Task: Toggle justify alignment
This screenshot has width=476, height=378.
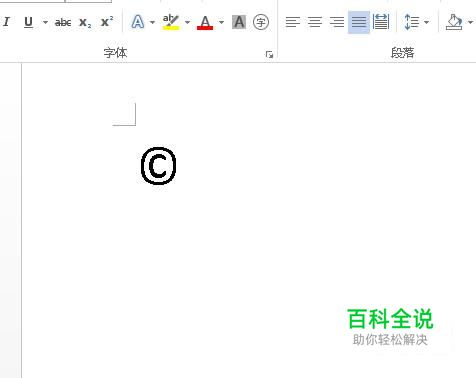Action: point(359,22)
